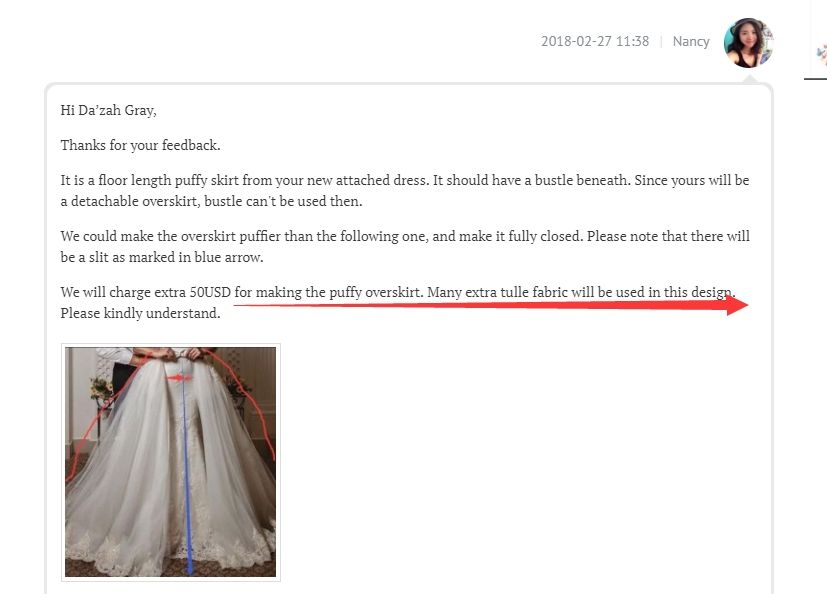Click the small red double arrow at the dress waist
This screenshot has width=827, height=594.
[179, 378]
